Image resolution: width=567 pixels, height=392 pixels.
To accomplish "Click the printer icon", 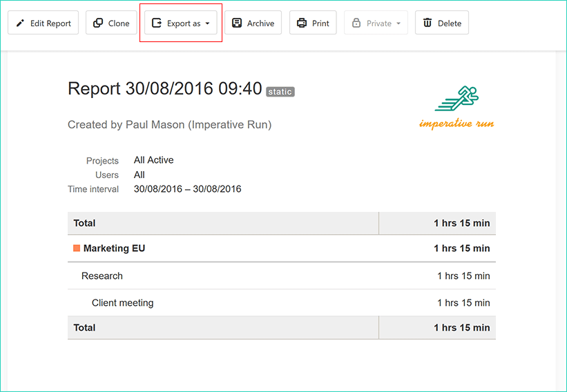I will pos(302,23).
